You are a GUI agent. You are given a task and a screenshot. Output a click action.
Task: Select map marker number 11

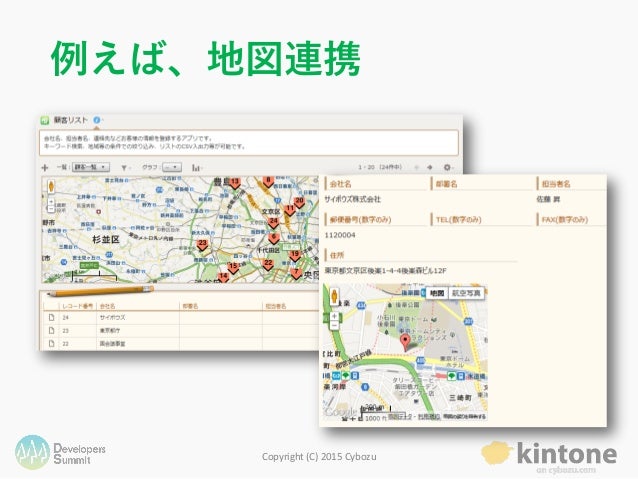[x=290, y=210]
